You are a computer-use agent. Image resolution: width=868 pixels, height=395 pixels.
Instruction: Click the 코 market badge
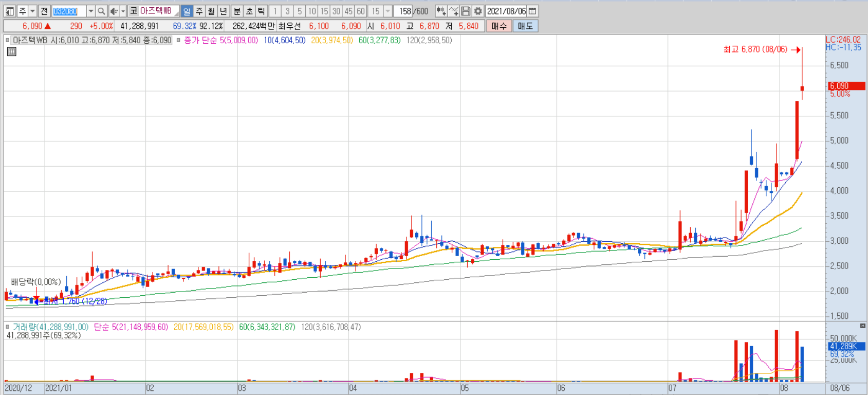coord(134,11)
